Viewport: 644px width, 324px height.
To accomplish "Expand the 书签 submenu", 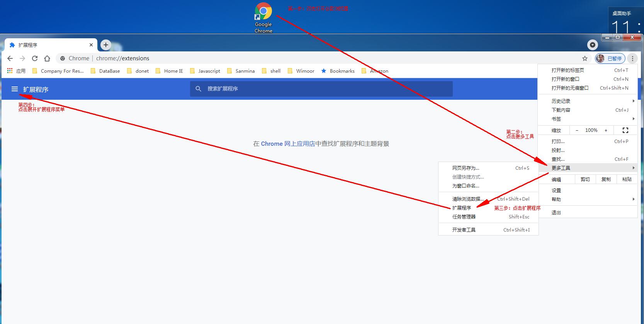I will pos(588,119).
